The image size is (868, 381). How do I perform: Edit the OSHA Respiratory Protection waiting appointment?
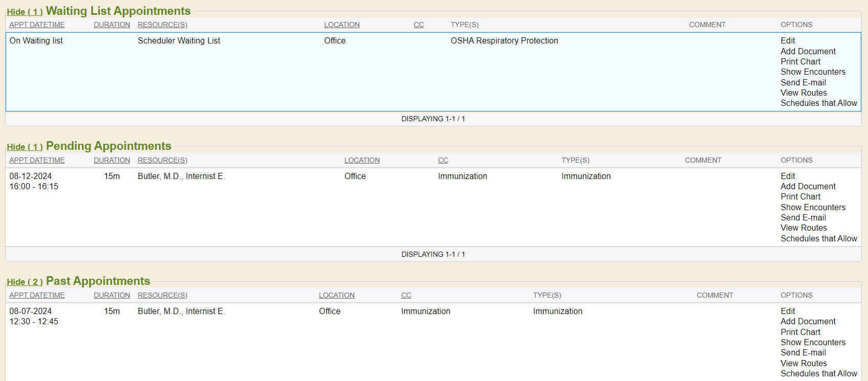tap(787, 40)
